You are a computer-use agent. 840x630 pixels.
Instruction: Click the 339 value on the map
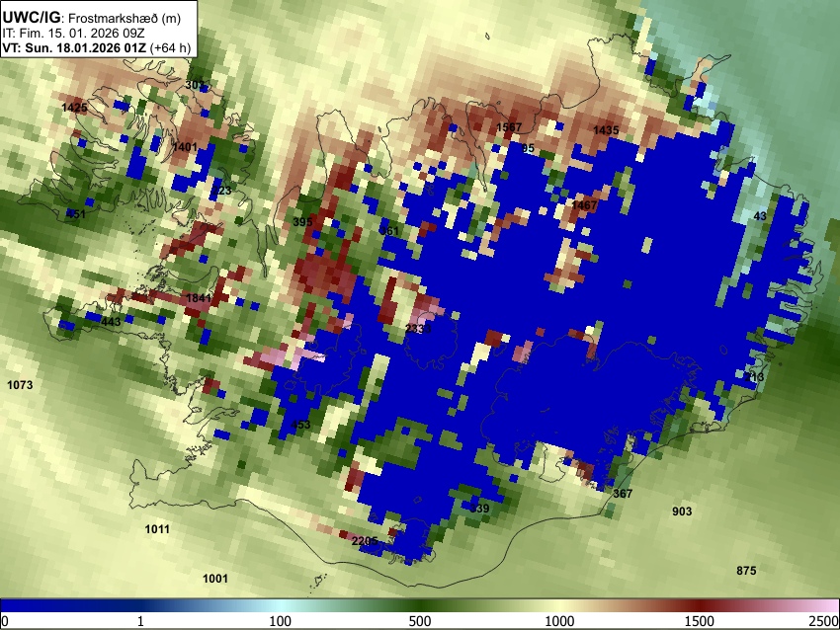[479, 509]
